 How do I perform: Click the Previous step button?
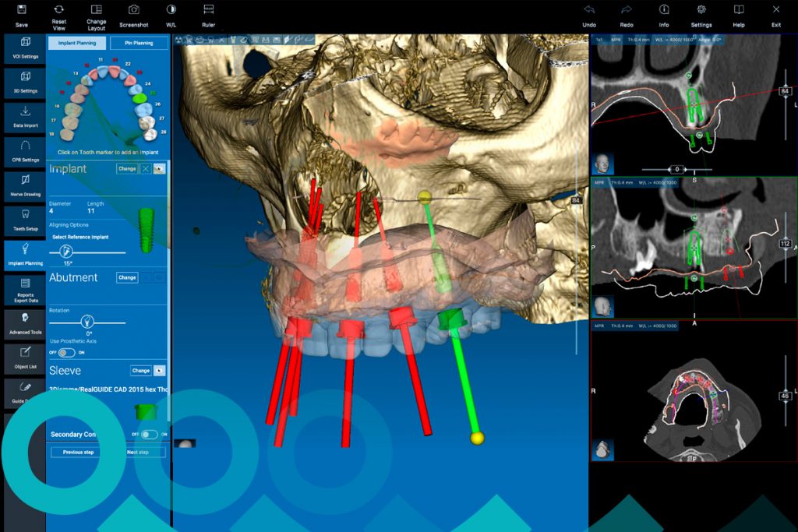(79, 452)
